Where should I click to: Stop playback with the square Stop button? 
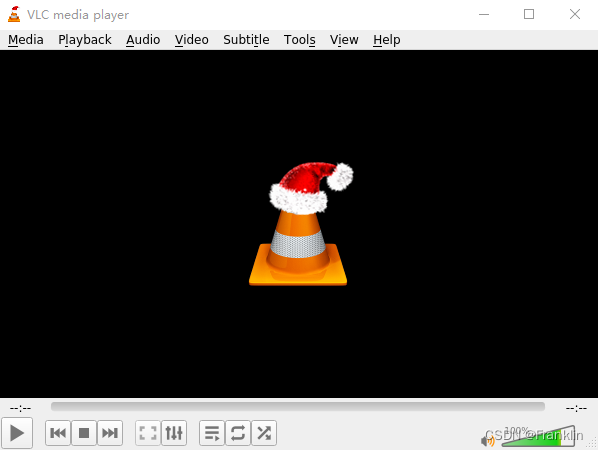(x=84, y=433)
